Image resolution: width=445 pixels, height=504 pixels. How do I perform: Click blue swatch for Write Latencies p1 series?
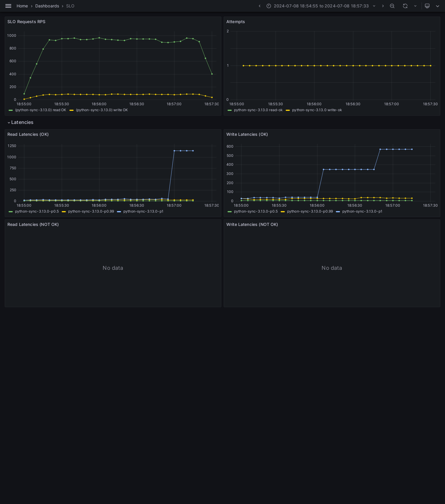pyautogui.click(x=338, y=212)
